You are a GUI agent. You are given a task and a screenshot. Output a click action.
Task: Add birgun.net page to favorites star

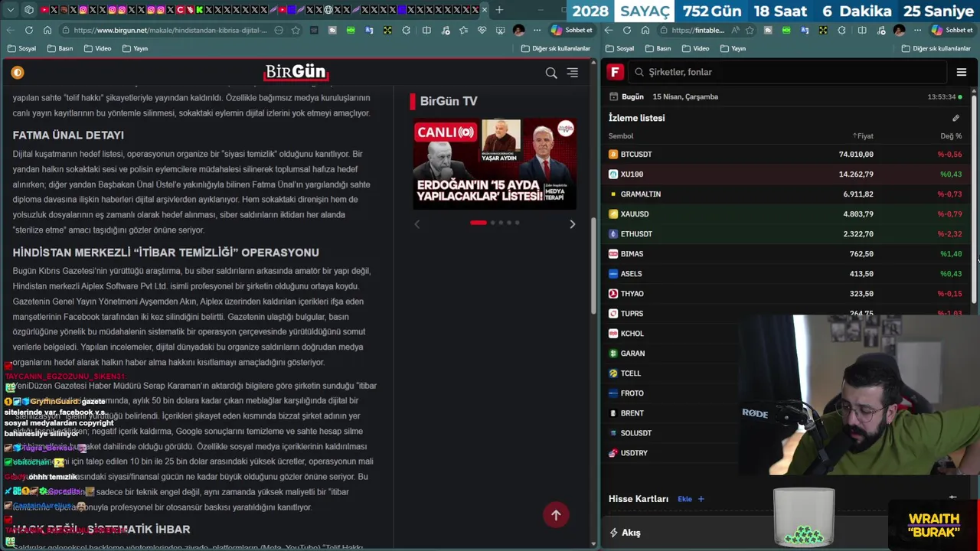[296, 31]
